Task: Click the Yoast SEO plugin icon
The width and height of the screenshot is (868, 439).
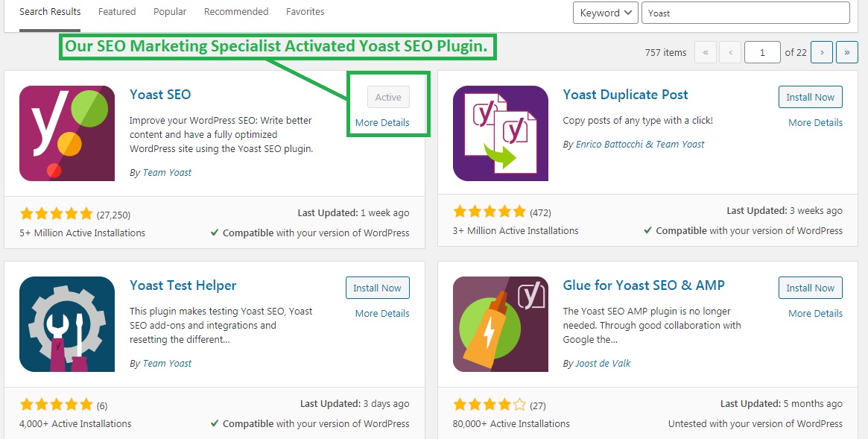Action: [x=67, y=133]
